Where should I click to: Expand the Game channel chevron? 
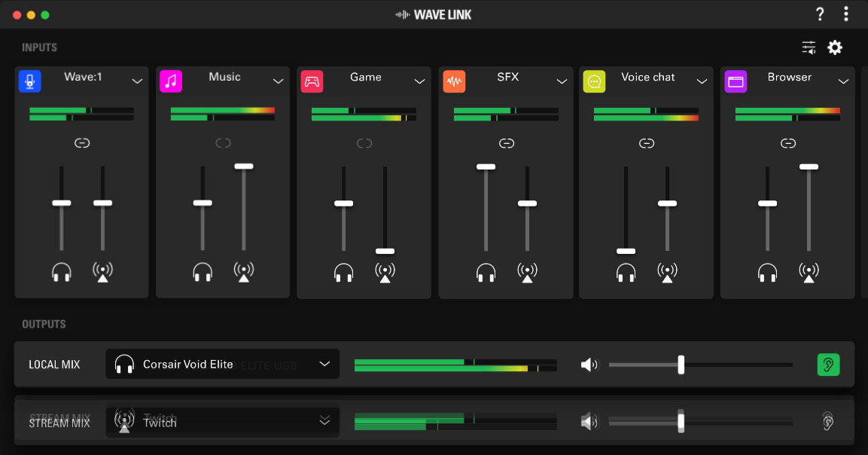419,81
